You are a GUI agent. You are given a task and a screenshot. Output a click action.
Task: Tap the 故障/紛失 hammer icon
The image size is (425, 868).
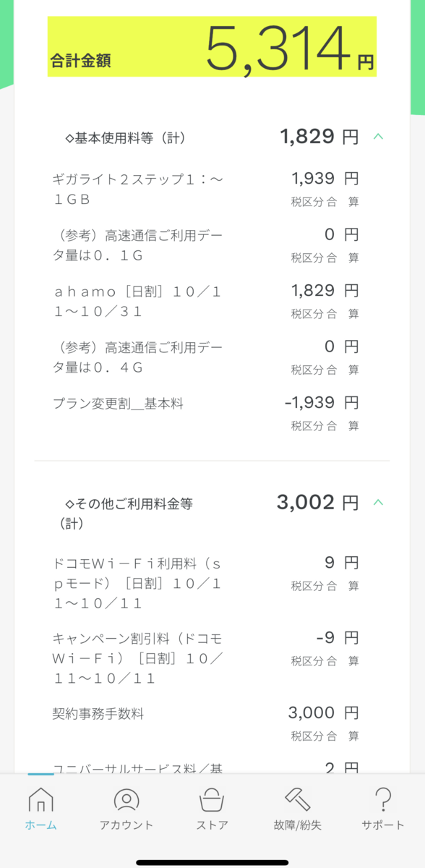pos(297,800)
